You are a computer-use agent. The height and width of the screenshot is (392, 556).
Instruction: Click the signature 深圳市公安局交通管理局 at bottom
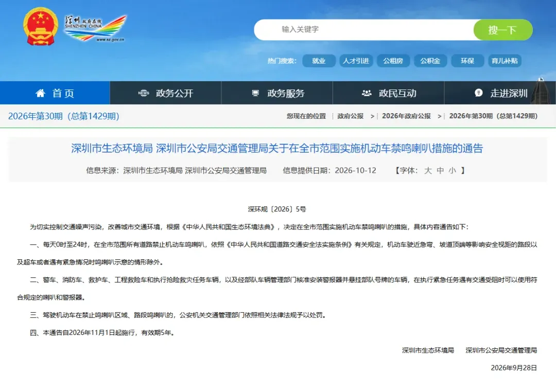coord(501,350)
